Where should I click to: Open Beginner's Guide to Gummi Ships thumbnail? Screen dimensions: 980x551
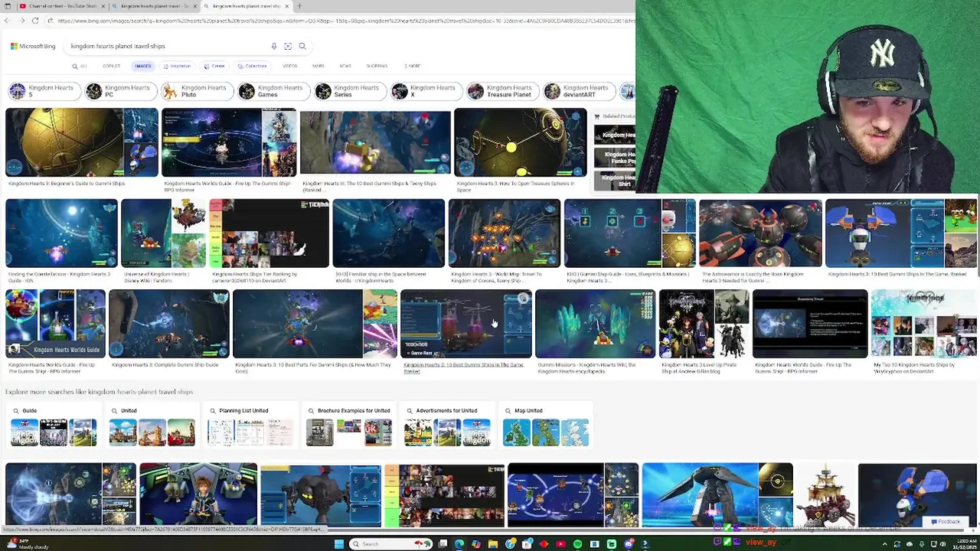tap(81, 142)
